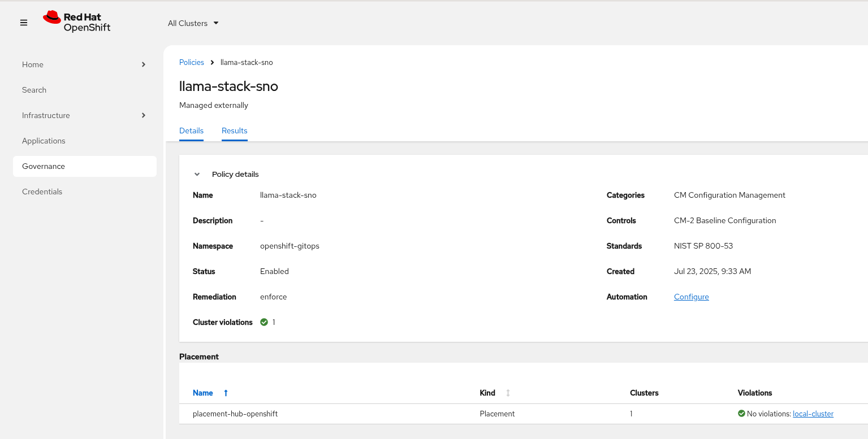Click the CM Configuration Management category value
This screenshot has height=439, width=868.
(729, 195)
